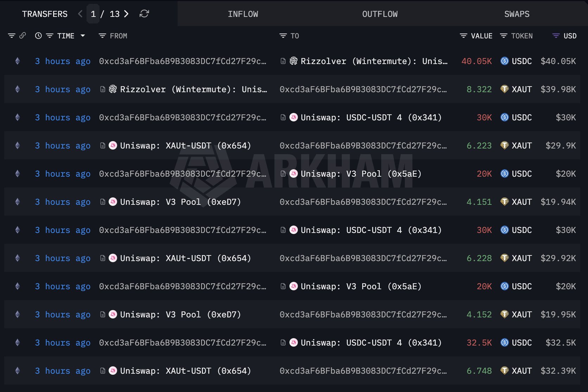Open Uniswap: V3 Pool (0xeD7) in the 4.152 row
Viewport: 588px width, 392px height.
180,315
